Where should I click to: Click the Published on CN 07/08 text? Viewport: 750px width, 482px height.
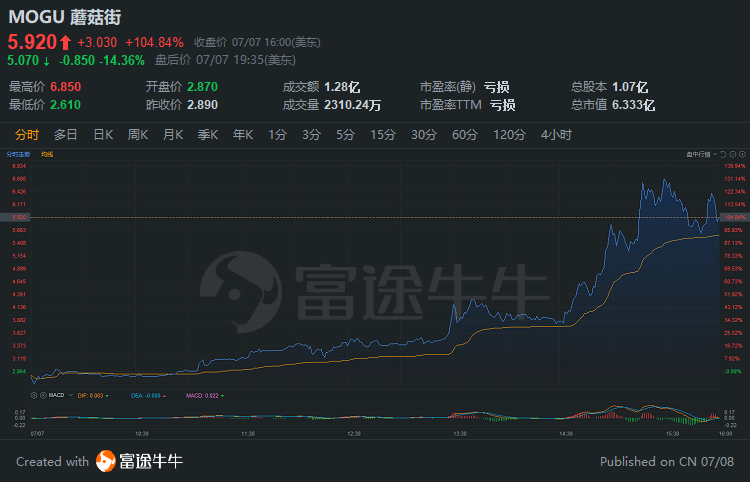click(667, 462)
